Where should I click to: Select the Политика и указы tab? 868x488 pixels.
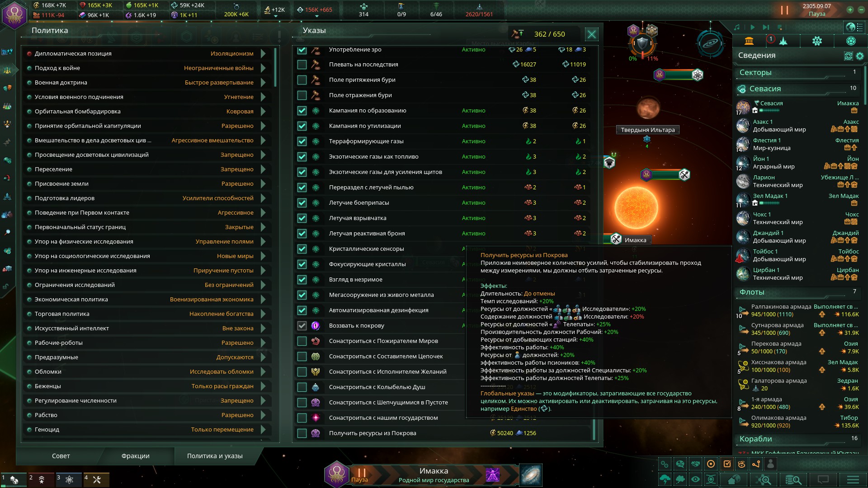coord(215,456)
